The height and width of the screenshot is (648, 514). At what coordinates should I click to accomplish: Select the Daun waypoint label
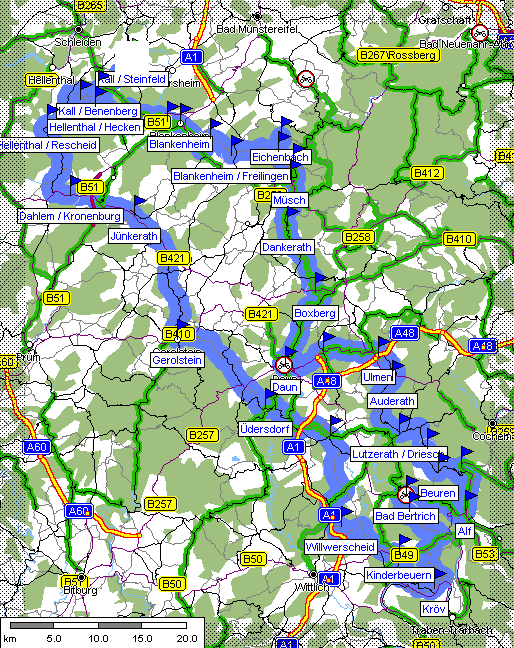point(285,387)
